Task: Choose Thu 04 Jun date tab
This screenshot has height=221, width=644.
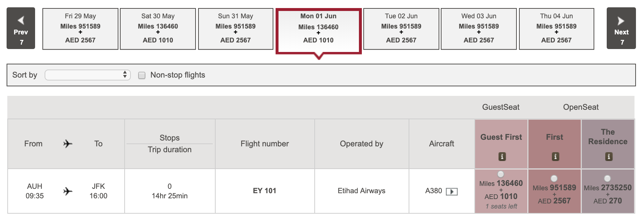Action: pyautogui.click(x=556, y=29)
